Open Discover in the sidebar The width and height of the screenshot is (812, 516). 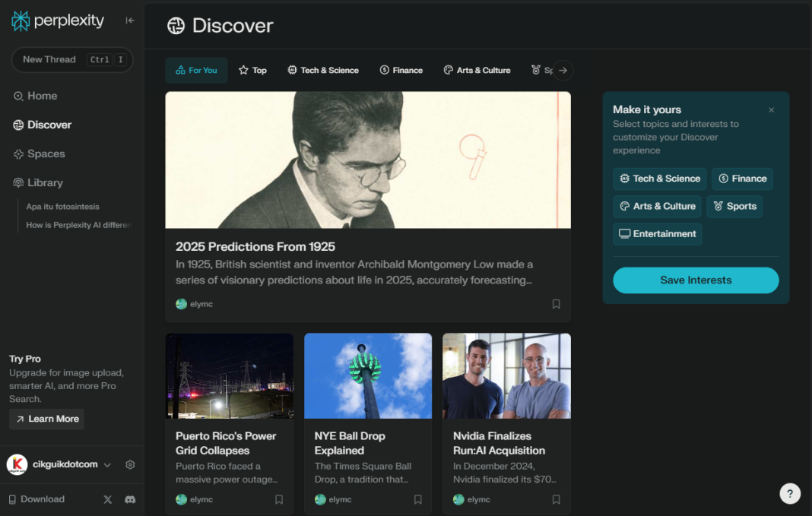pyautogui.click(x=43, y=125)
